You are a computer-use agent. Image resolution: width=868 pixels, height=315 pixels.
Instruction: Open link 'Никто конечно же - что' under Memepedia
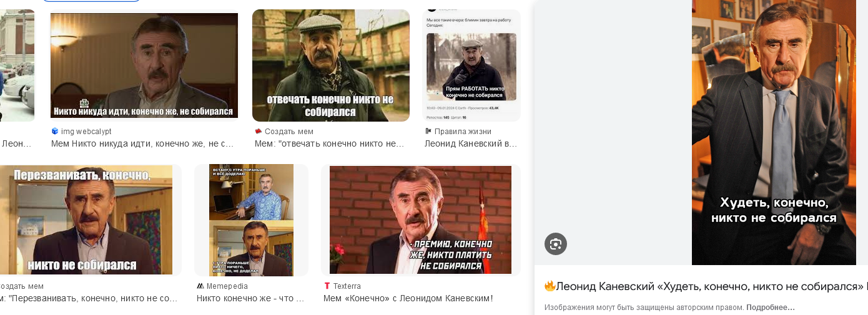(x=250, y=298)
